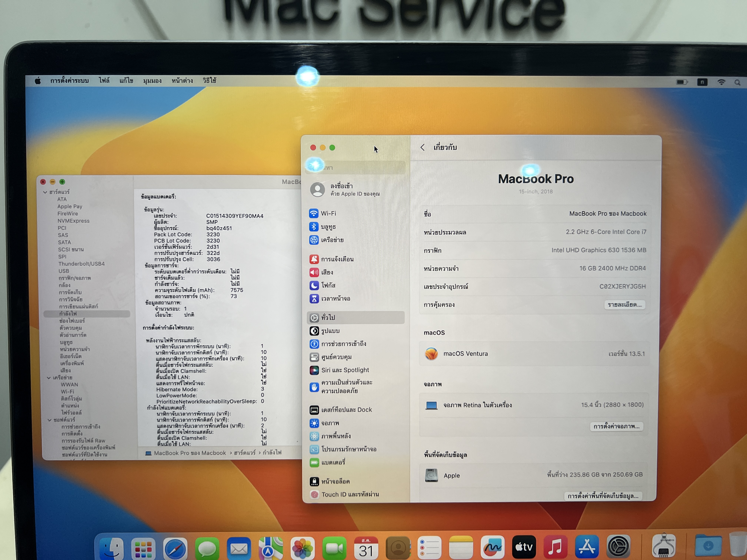The height and width of the screenshot is (560, 747).
Task: Open Desktop and Dock settings
Action: click(346, 409)
